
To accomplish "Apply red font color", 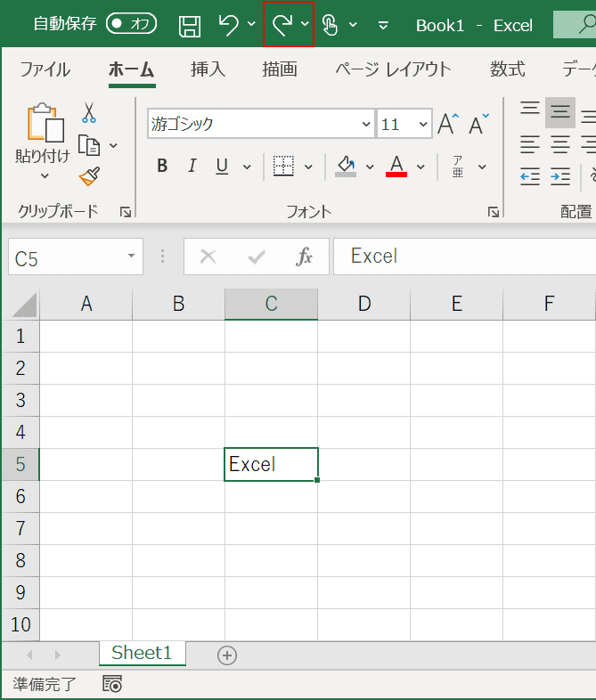I will (396, 166).
